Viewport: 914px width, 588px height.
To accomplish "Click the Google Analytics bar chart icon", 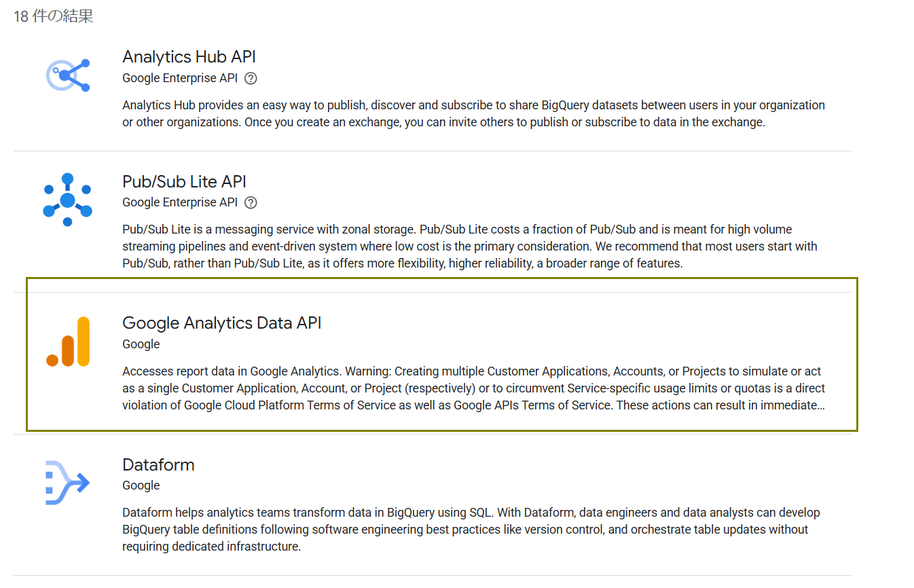I will [68, 342].
